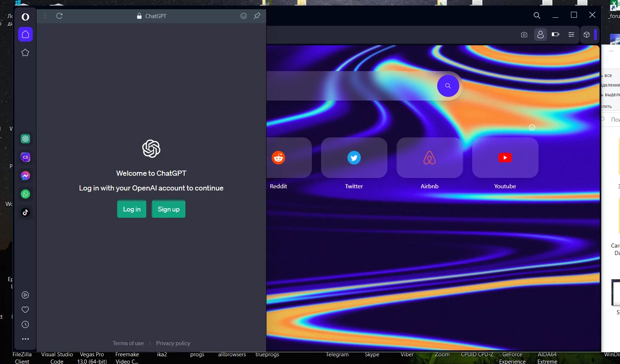
Task: Open the purple CS sidebar icon
Action: coord(25,157)
